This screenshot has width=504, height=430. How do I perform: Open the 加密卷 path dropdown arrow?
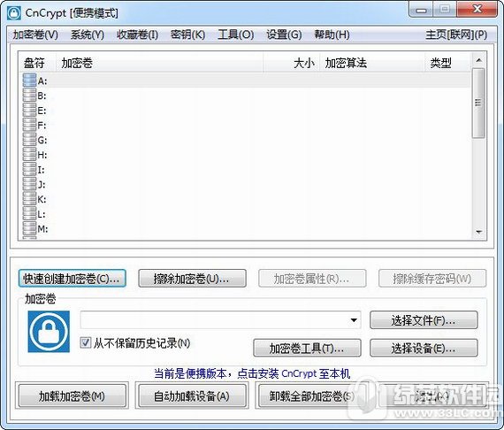tap(354, 320)
